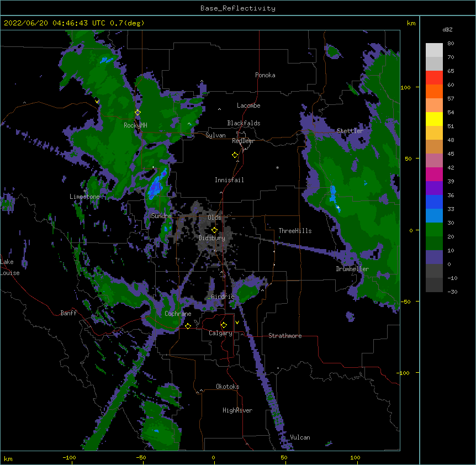This screenshot has width=476, height=465.
Task: Click the Strathmore label
Action: click(285, 336)
